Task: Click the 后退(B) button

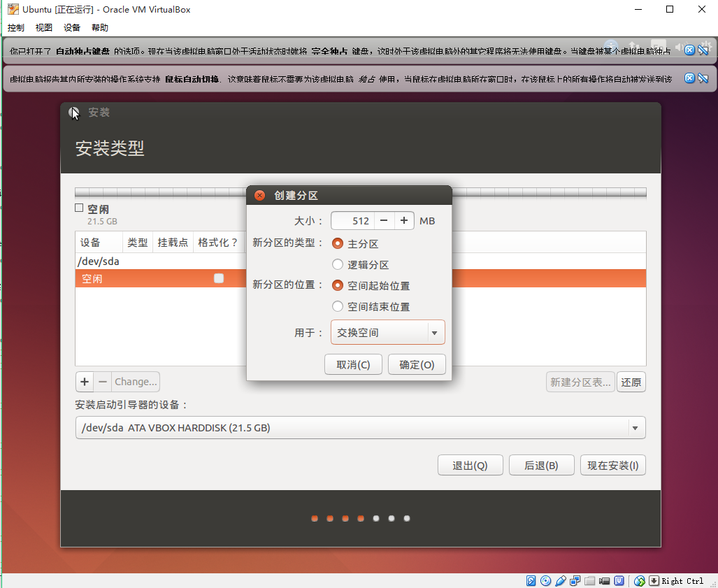Action: (541, 465)
